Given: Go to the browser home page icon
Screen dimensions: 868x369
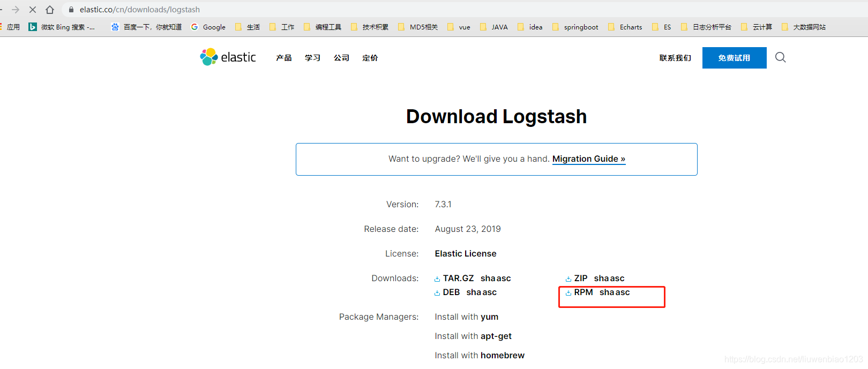Looking at the screenshot, I should tap(50, 10).
